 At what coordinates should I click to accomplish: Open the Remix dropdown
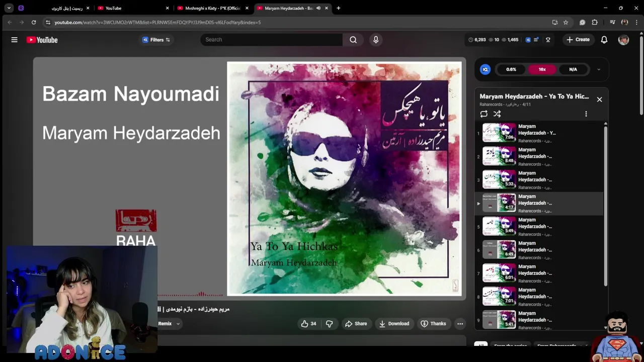coord(169,324)
